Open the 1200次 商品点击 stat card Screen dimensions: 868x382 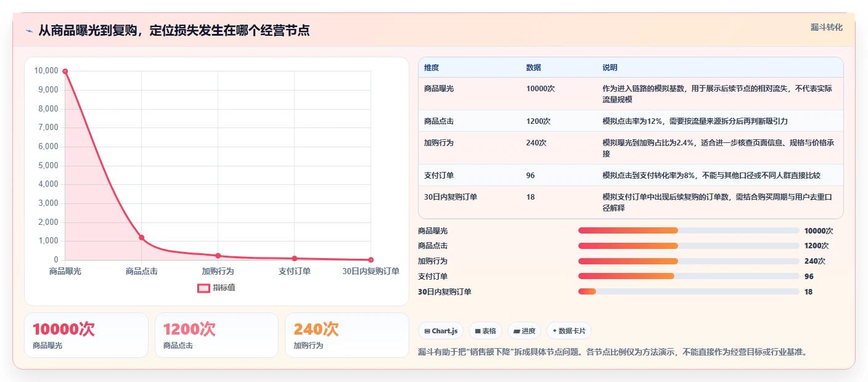click(x=217, y=335)
